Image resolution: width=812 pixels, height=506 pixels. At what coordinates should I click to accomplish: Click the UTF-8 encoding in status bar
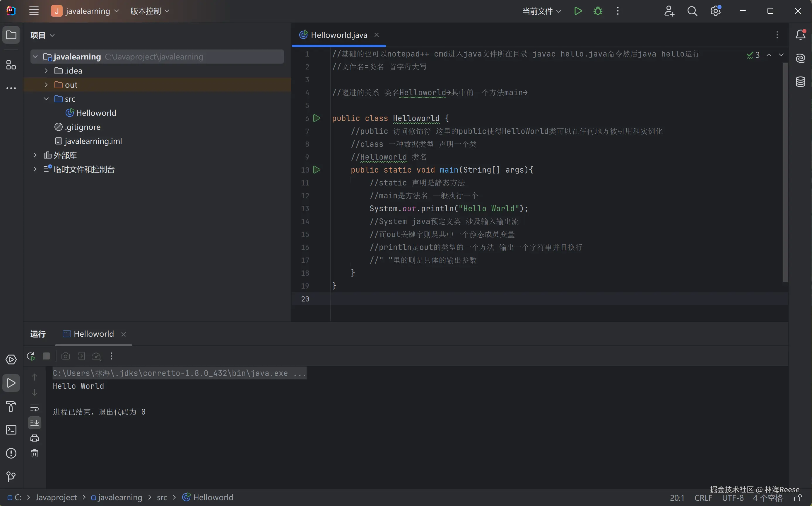point(732,498)
